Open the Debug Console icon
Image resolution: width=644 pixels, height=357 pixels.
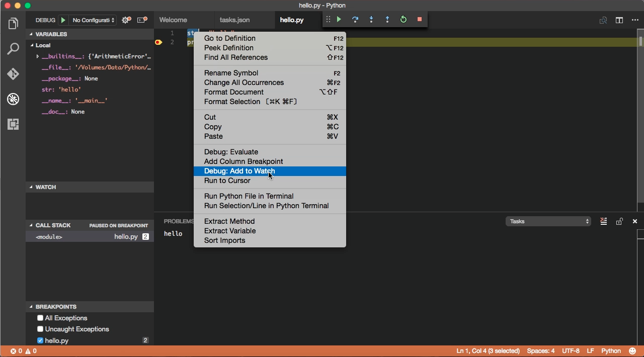click(142, 20)
